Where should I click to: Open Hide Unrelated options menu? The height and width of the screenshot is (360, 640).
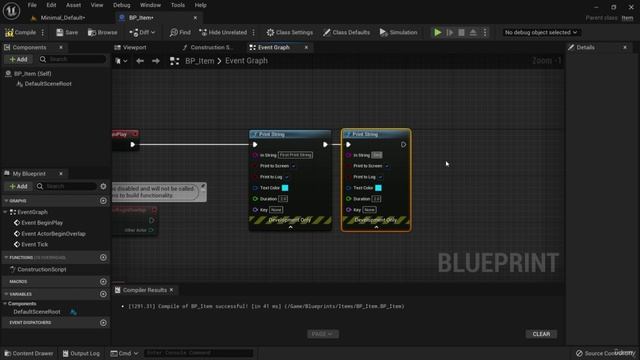tap(253, 32)
